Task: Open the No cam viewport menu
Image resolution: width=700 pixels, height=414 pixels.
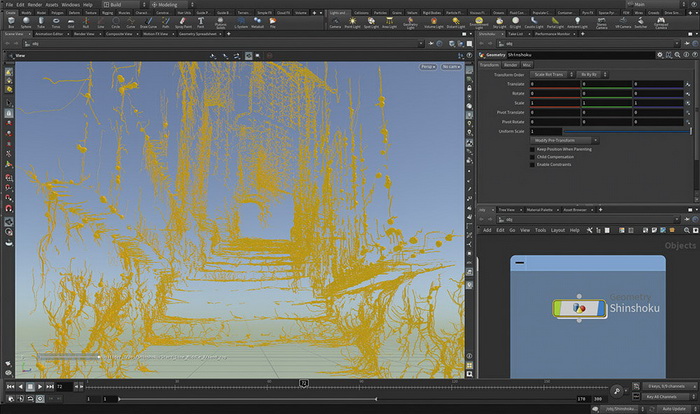Action: point(451,67)
